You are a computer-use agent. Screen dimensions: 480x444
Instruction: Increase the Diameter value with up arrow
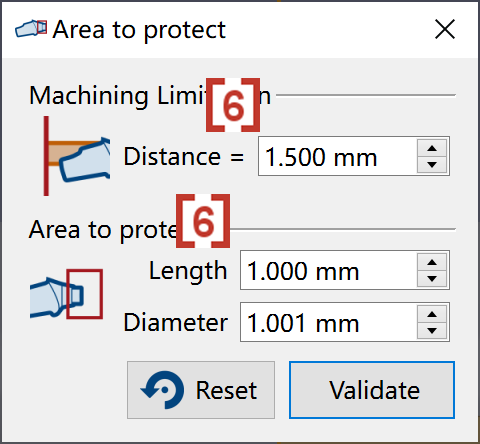[x=432, y=314]
